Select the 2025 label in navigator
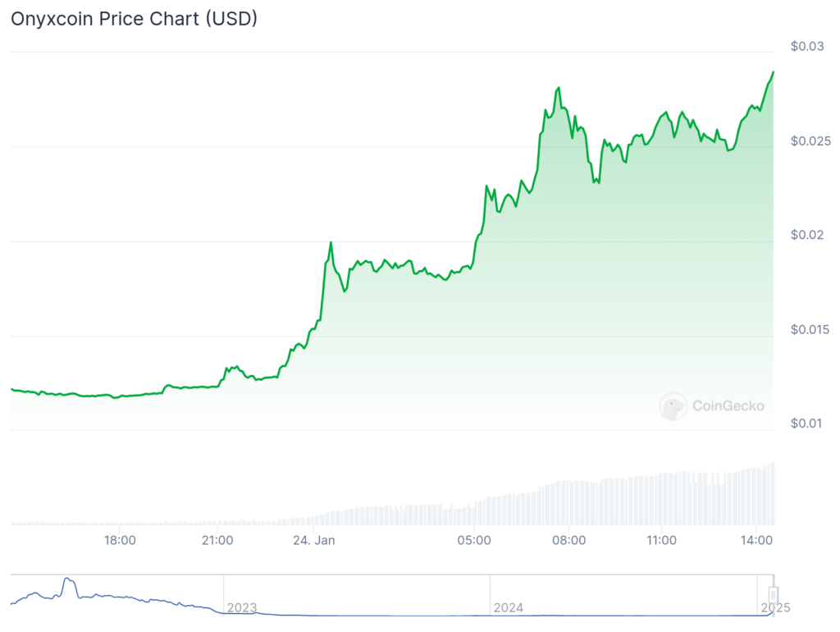 775,608
